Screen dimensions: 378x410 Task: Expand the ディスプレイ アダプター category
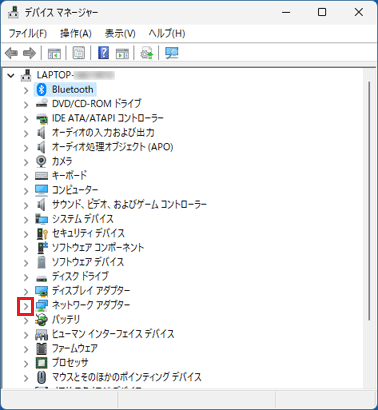click(x=26, y=292)
